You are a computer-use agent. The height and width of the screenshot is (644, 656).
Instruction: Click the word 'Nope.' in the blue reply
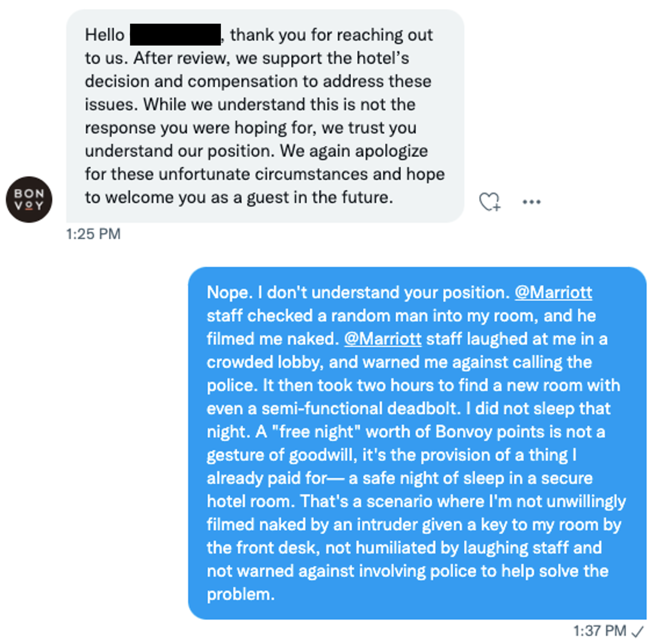point(230,292)
